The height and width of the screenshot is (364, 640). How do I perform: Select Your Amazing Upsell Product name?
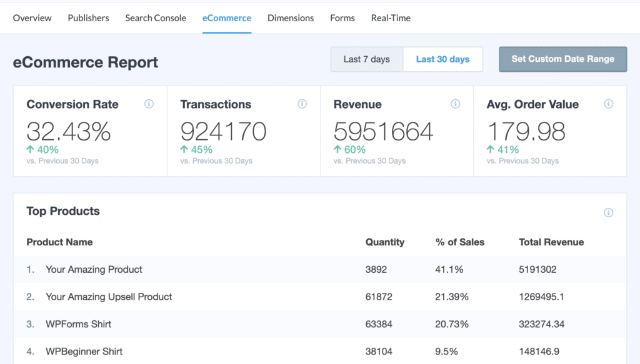tap(109, 297)
